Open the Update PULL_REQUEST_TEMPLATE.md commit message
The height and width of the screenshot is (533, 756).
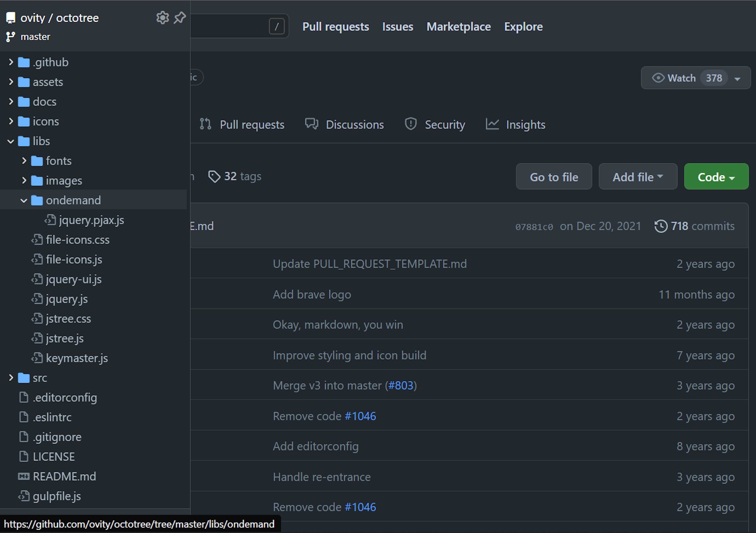(x=370, y=264)
